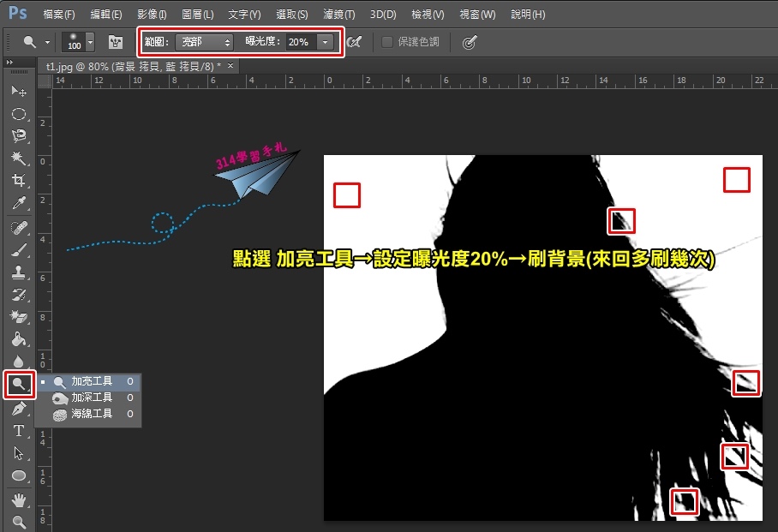Screen dimensions: 778x532
Task: Select the Hand tool
Action: [x=19, y=500]
